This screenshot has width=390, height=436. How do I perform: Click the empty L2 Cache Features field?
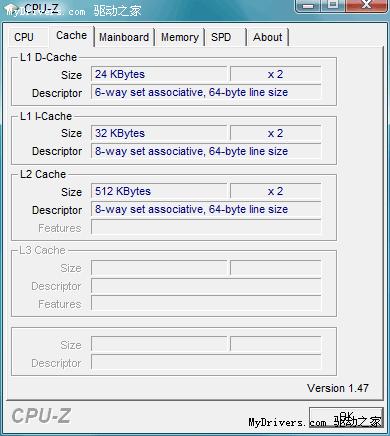[x=206, y=227]
